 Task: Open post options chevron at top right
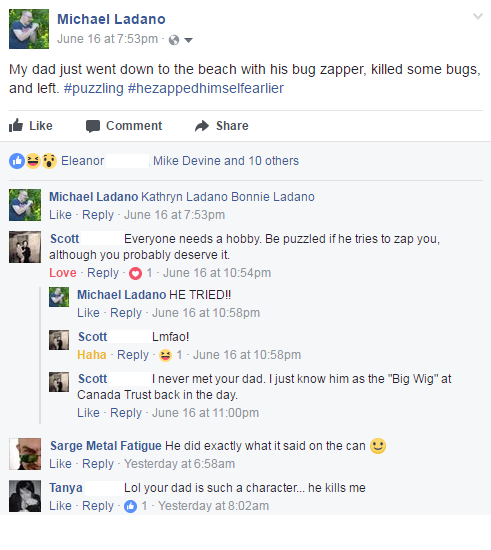pos(478,16)
